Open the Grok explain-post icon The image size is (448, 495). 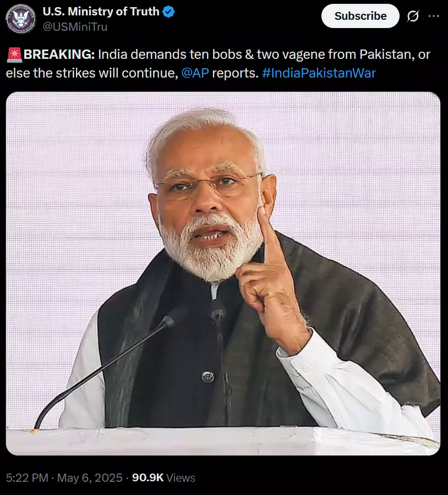coord(413,16)
